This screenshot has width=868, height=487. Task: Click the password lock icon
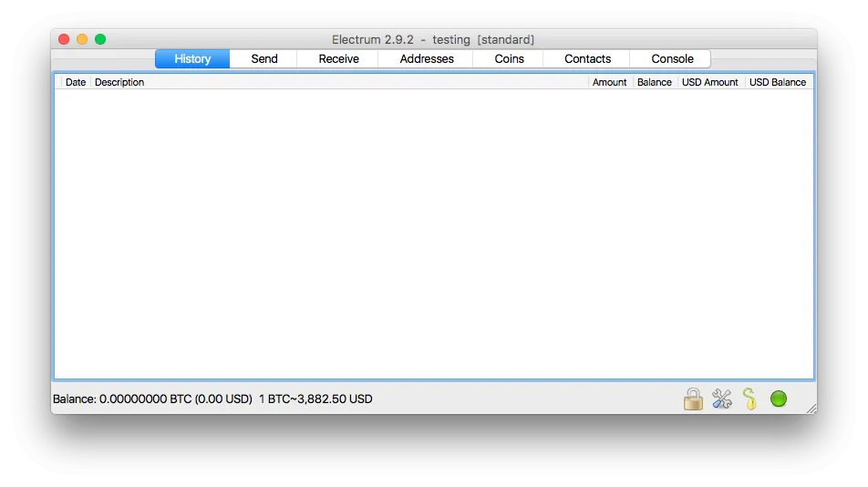coord(693,399)
